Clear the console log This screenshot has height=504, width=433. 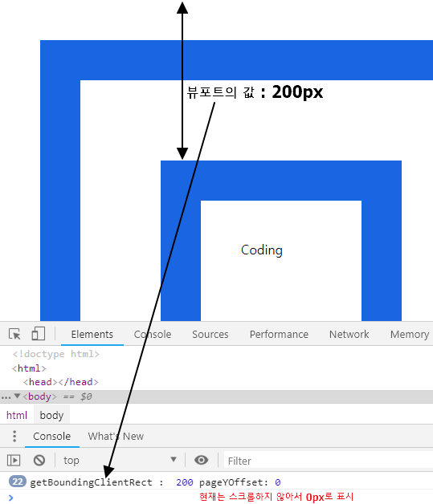[39, 461]
